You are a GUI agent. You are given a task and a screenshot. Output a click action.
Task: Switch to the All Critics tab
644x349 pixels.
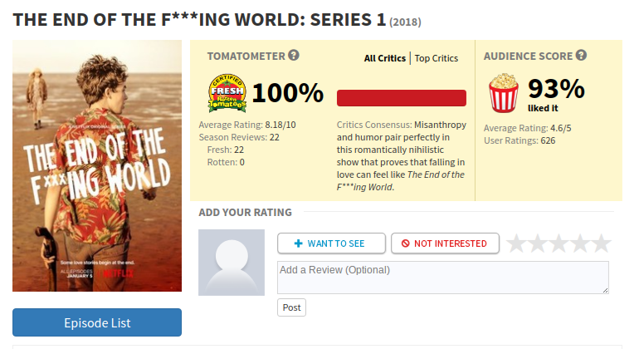tap(384, 58)
